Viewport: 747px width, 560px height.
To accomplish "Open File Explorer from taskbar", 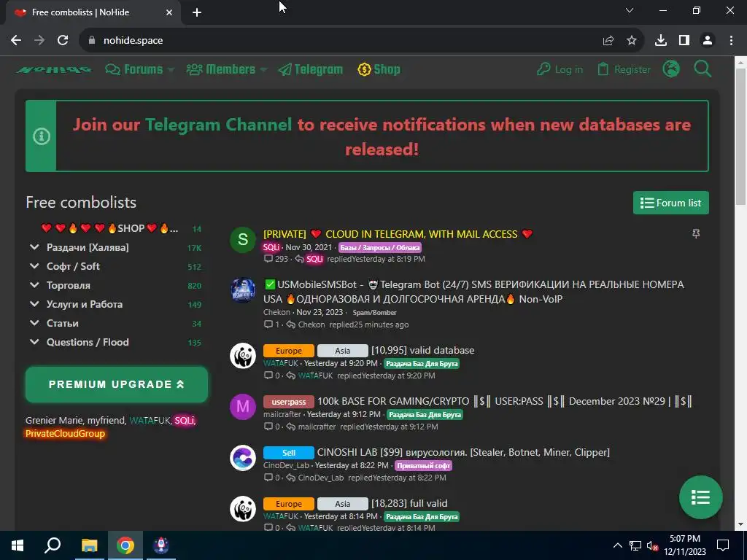I will (x=89, y=545).
